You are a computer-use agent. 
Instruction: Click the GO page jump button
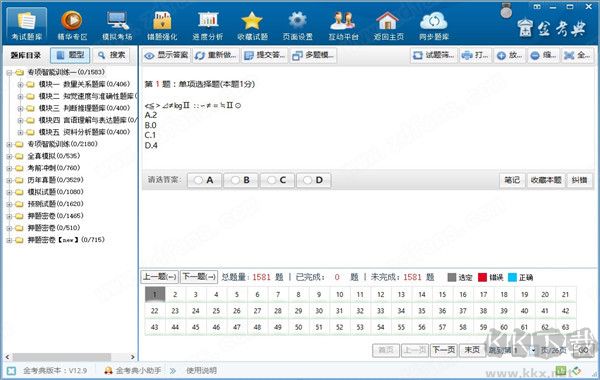point(584,350)
